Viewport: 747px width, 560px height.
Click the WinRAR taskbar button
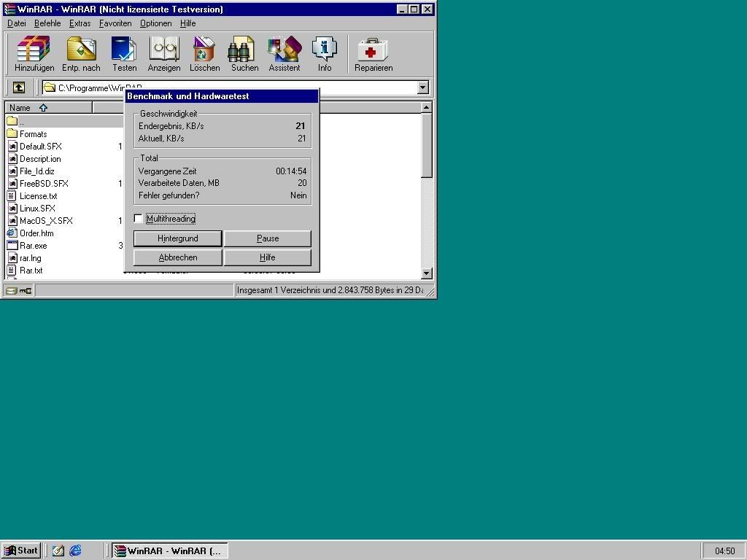[x=170, y=551]
